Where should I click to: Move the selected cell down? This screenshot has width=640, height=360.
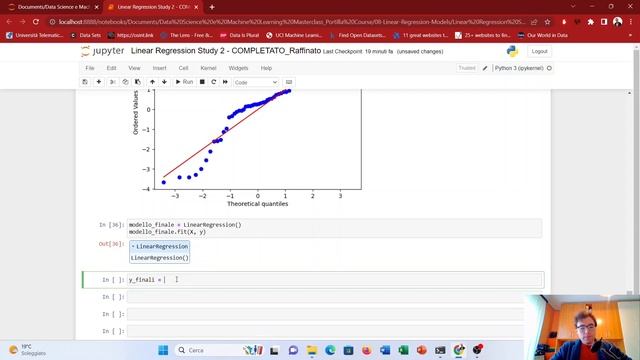coord(164,82)
